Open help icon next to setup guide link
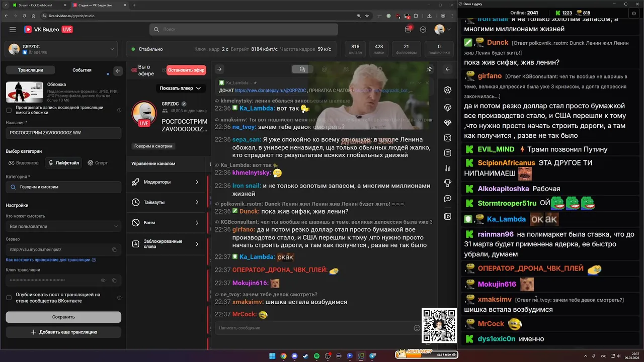The height and width of the screenshot is (362, 644). click(94, 260)
